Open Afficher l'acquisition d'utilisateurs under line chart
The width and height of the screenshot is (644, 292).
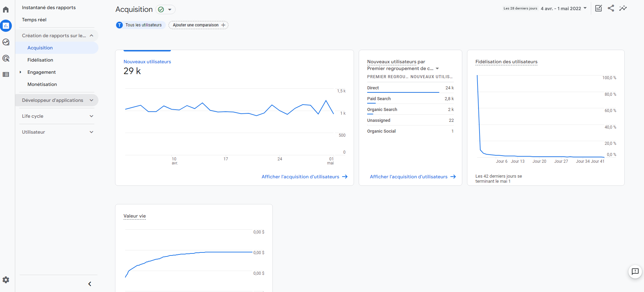click(305, 177)
